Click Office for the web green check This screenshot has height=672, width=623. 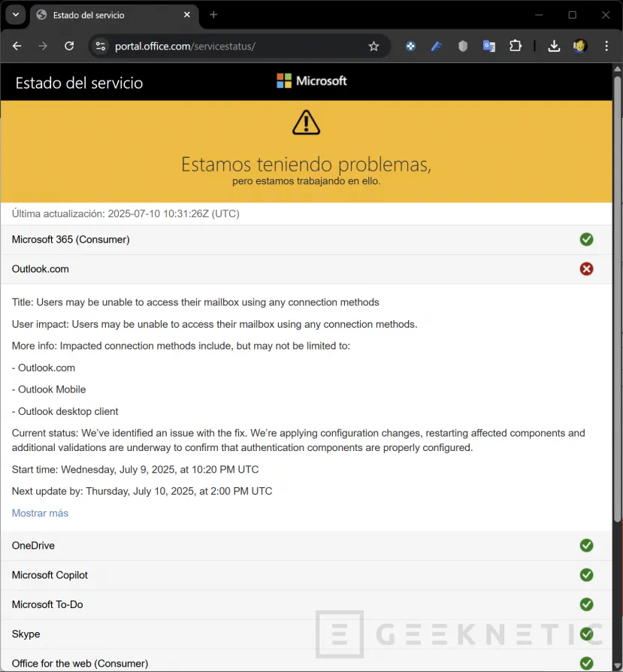[x=586, y=664]
